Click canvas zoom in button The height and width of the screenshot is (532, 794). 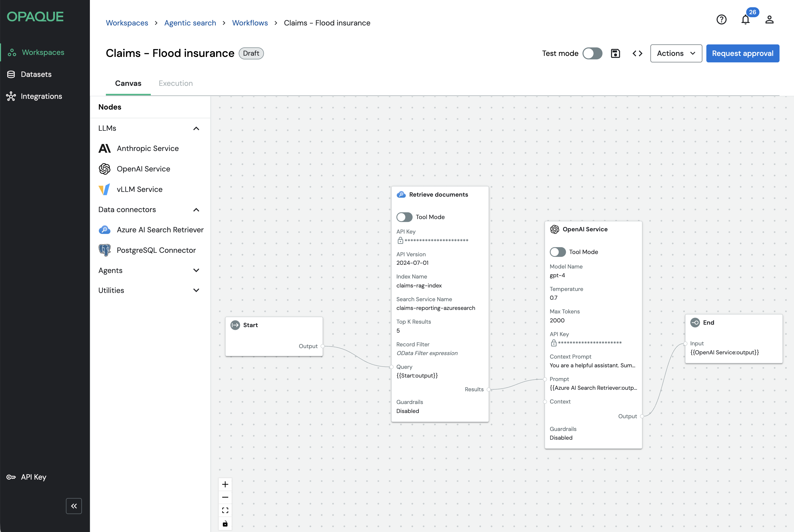(x=225, y=484)
